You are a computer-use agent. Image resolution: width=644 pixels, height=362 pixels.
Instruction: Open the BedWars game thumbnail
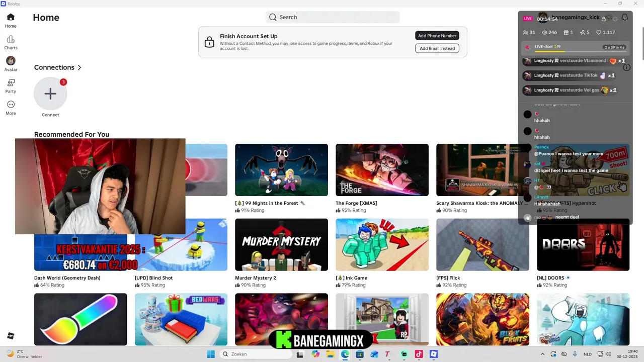click(x=181, y=319)
